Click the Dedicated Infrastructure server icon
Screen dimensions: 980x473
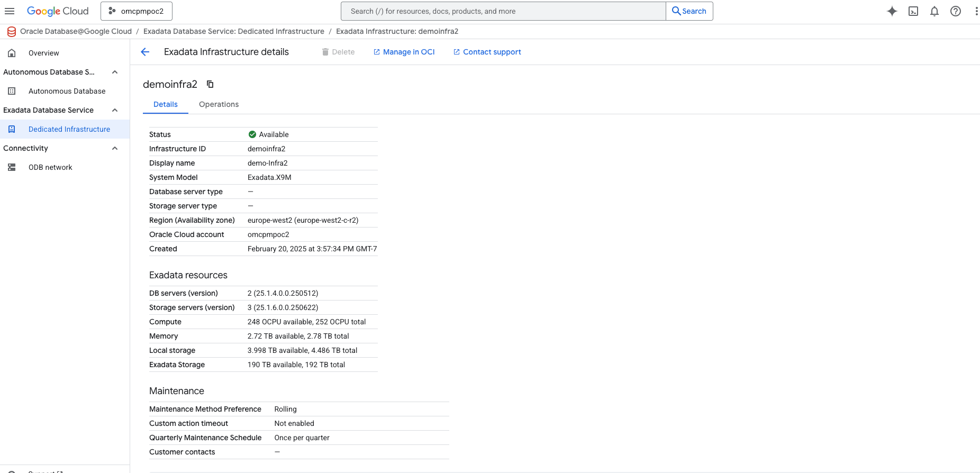coord(12,129)
